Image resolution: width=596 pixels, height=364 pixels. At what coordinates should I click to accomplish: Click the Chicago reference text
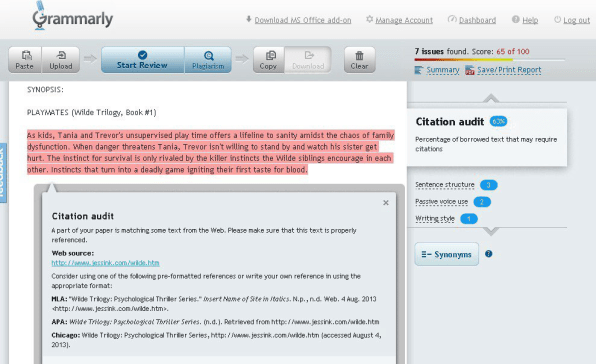tap(217, 340)
